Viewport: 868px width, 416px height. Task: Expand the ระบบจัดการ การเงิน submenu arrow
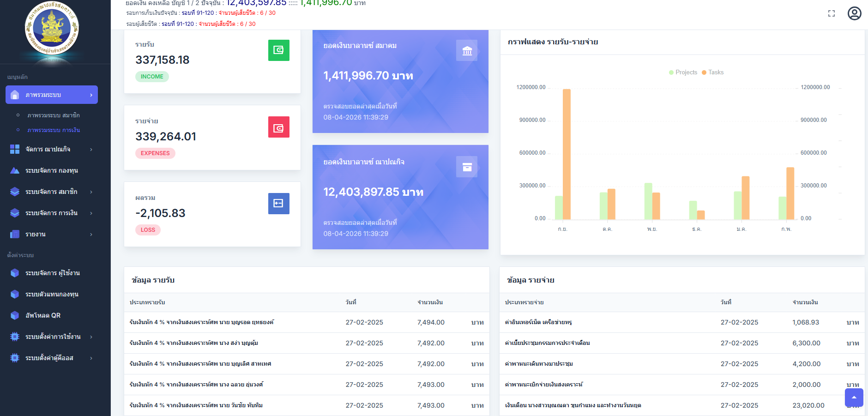91,213
